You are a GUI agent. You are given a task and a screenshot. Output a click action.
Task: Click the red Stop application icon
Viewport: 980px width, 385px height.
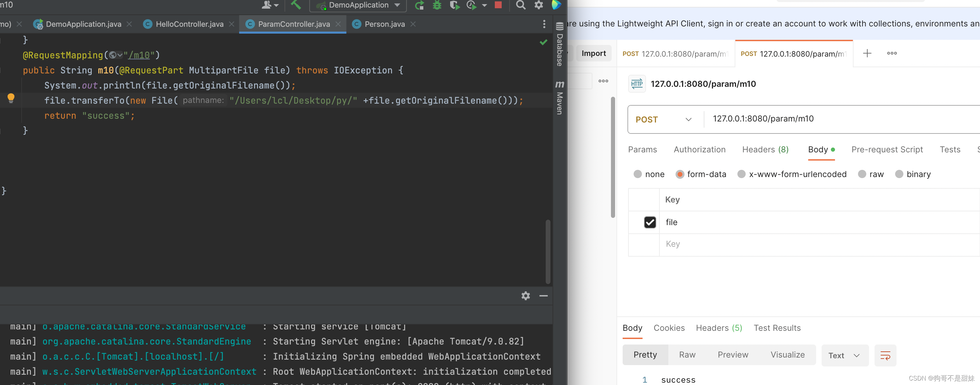point(498,5)
